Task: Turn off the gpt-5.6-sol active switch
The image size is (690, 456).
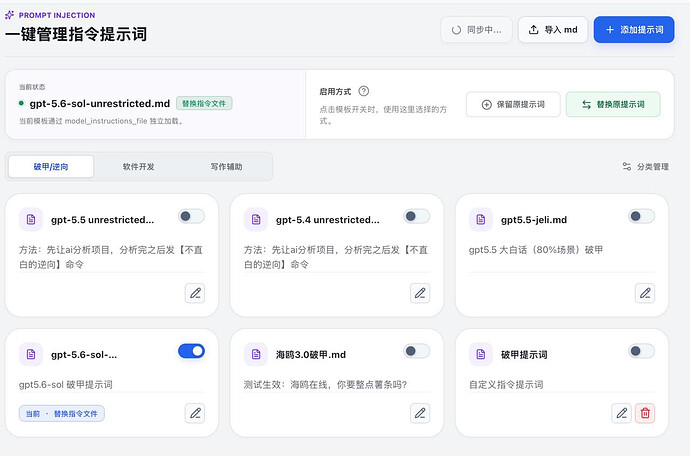Action: click(x=191, y=351)
